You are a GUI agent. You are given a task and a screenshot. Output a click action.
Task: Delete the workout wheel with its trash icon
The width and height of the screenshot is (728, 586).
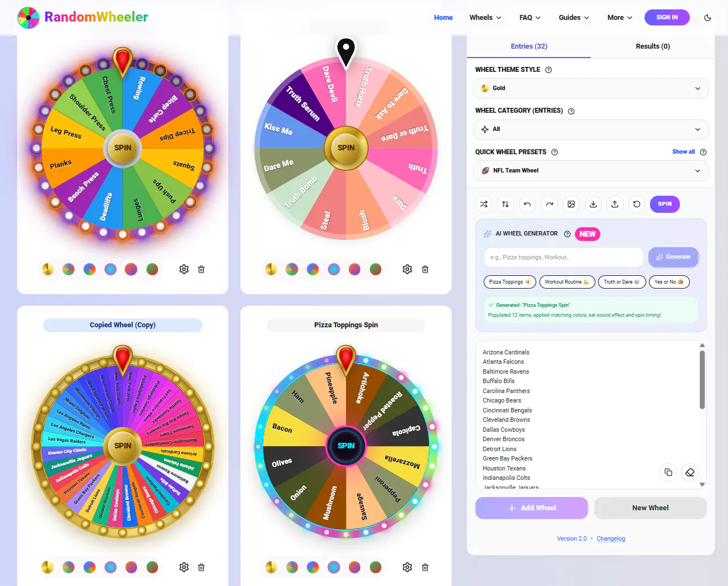pyautogui.click(x=201, y=269)
